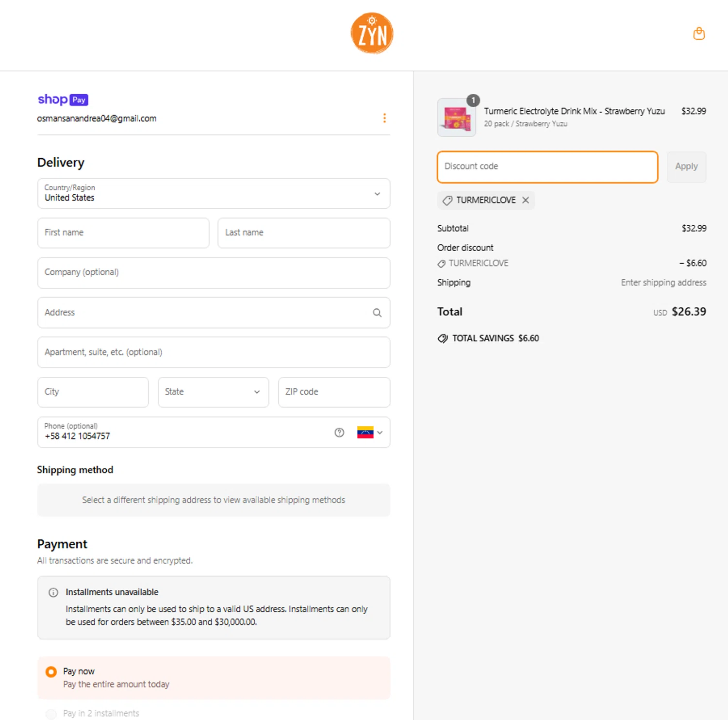The height and width of the screenshot is (720, 728).
Task: Click the First name field
Action: (x=123, y=233)
